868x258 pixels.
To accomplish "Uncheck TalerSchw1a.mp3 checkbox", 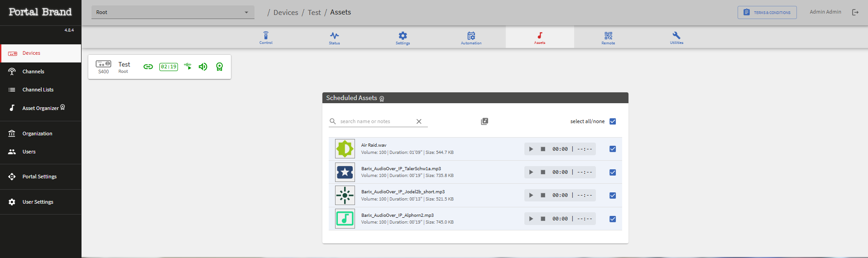I will point(613,172).
